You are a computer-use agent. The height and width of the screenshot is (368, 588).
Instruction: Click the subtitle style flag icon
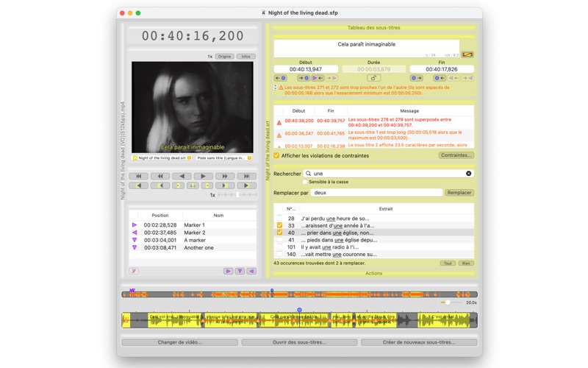pos(467,54)
